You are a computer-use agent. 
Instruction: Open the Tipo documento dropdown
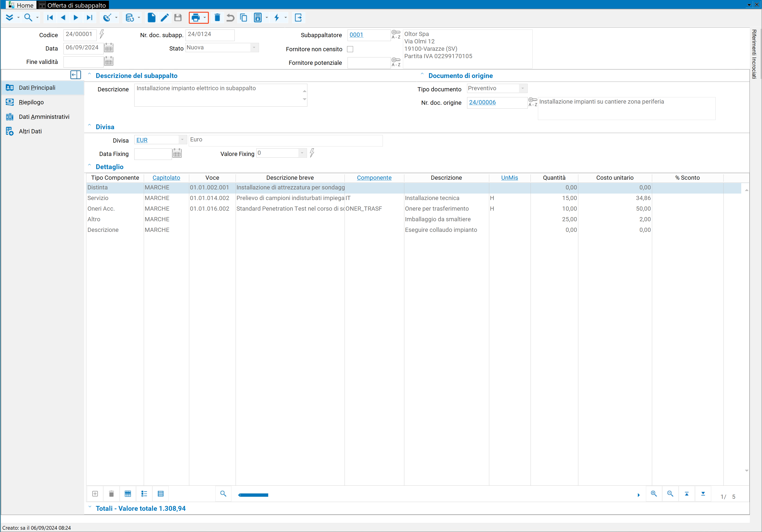click(523, 88)
